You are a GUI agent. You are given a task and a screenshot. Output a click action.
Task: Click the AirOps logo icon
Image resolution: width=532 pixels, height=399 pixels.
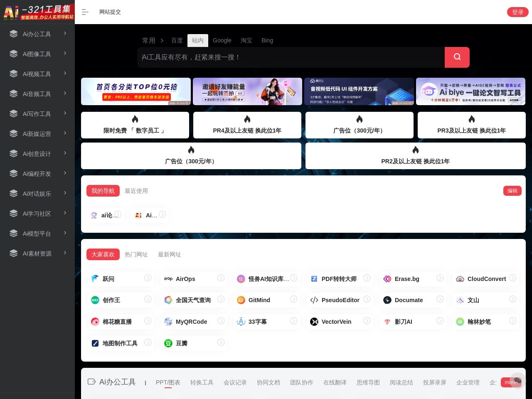(168, 279)
